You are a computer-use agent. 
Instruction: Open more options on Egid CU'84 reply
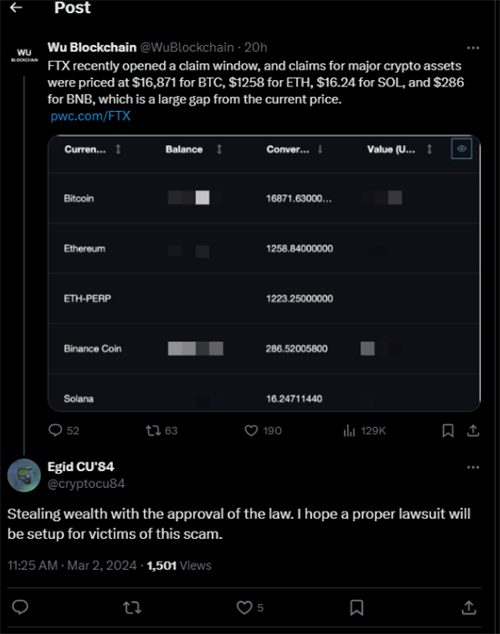pos(473,467)
